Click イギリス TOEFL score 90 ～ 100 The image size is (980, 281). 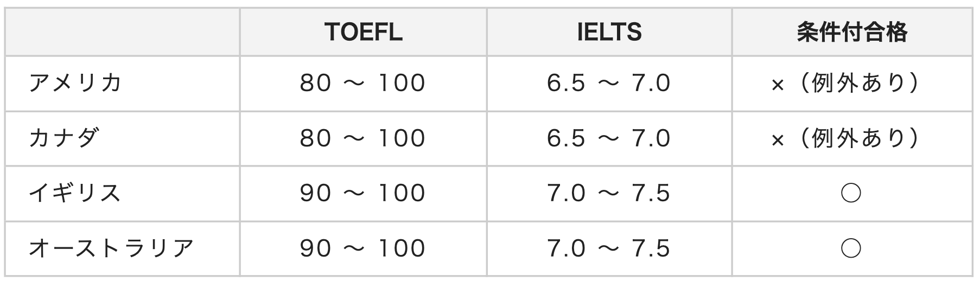(362, 193)
